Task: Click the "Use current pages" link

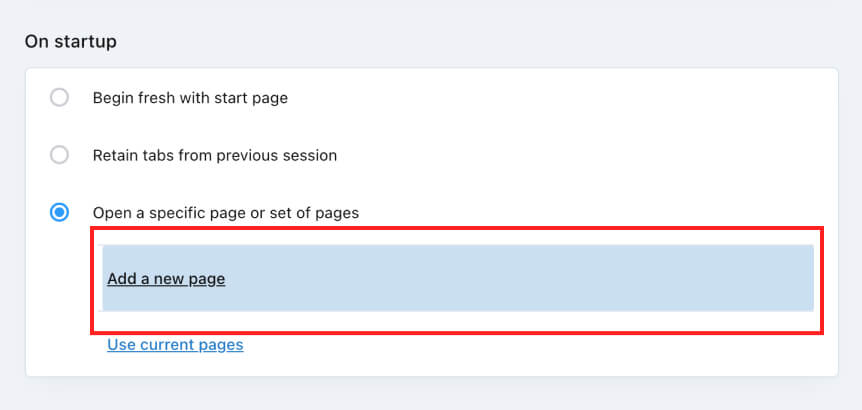Action: (x=175, y=345)
